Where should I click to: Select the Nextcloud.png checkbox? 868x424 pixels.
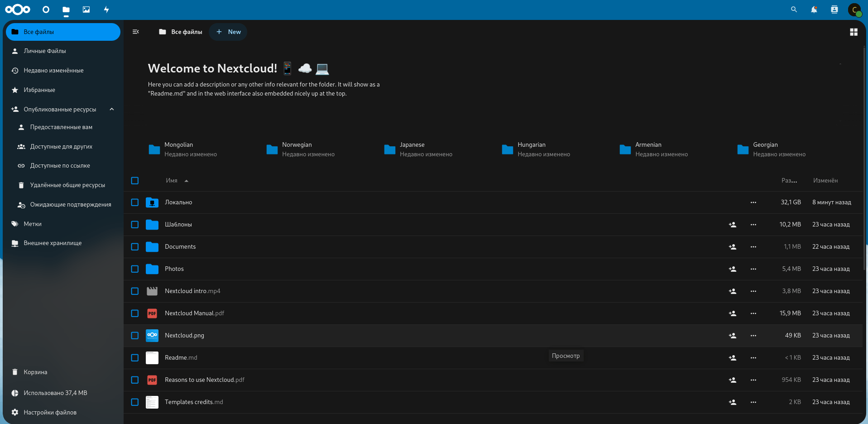[135, 336]
